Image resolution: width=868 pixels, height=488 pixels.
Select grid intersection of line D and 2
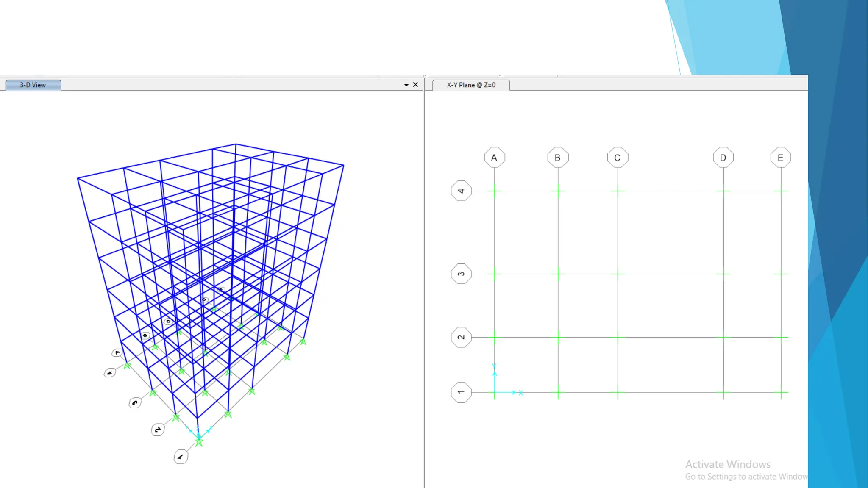[723, 338]
